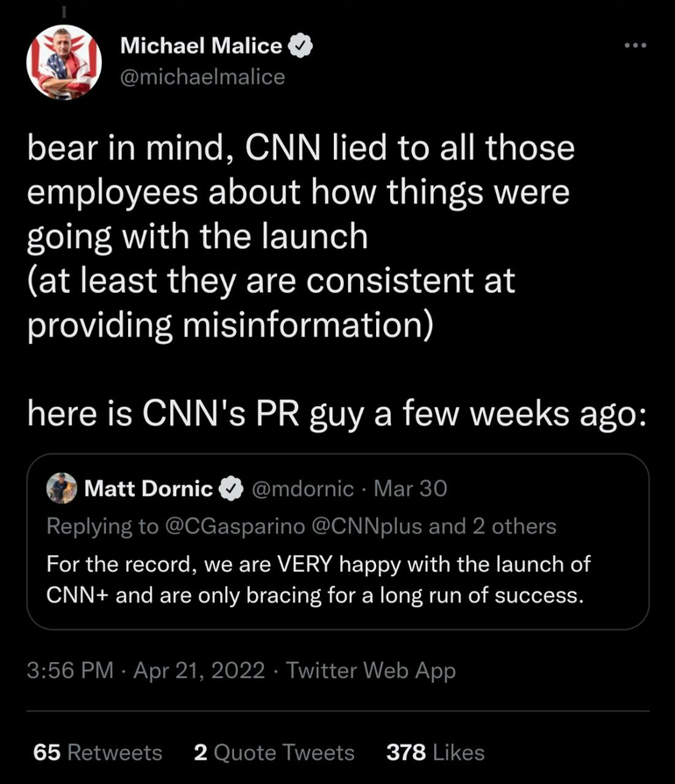
Task: View the 65 Retweets list
Action: pos(97,752)
